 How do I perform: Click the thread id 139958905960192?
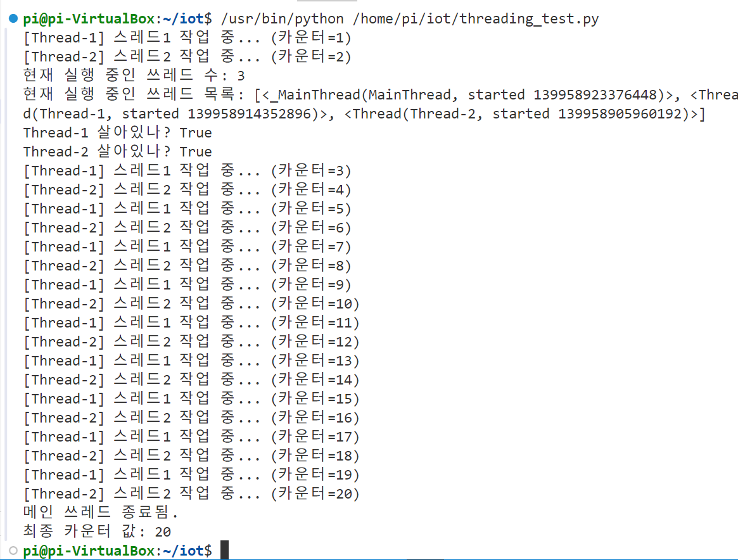(620, 114)
